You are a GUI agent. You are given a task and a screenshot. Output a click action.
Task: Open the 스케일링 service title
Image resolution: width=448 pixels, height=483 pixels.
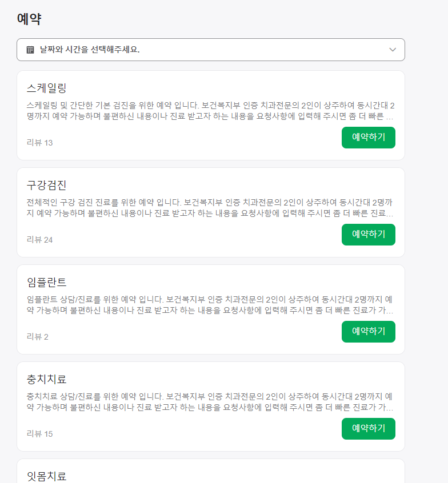pyautogui.click(x=46, y=88)
